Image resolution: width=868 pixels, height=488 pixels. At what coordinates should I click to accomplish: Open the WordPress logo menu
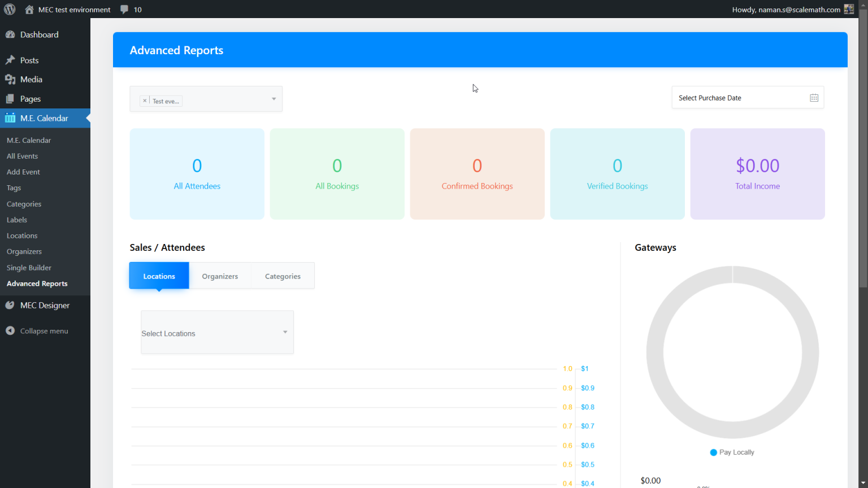8,9
